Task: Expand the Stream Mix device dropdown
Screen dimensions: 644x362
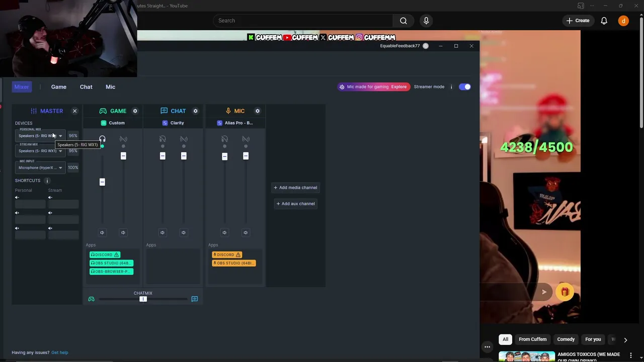Action: (40, 151)
